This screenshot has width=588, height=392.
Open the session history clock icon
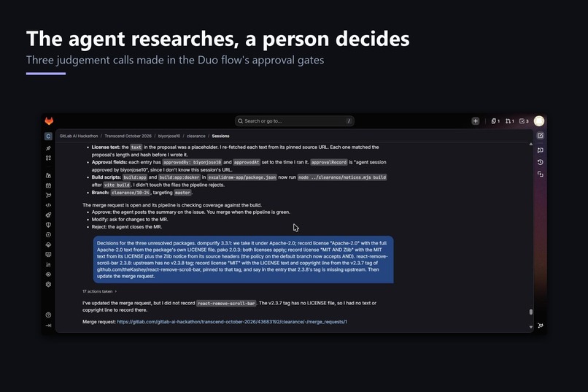pos(541,162)
